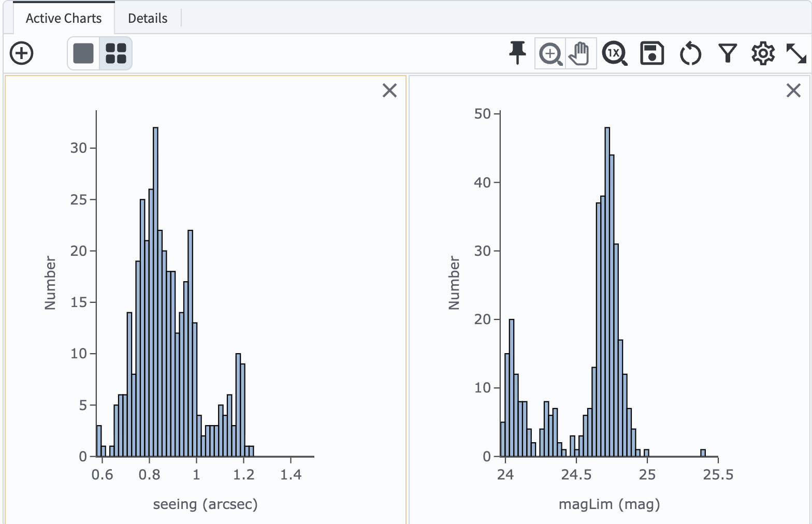
Task: Click the add new chart plus icon
Action: 22,53
